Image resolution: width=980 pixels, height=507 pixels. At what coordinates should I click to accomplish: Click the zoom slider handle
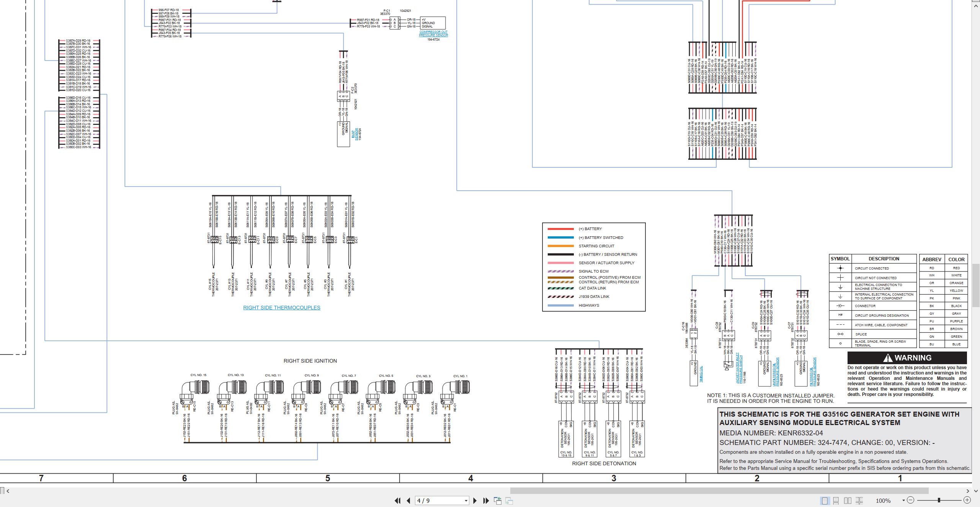point(939,500)
